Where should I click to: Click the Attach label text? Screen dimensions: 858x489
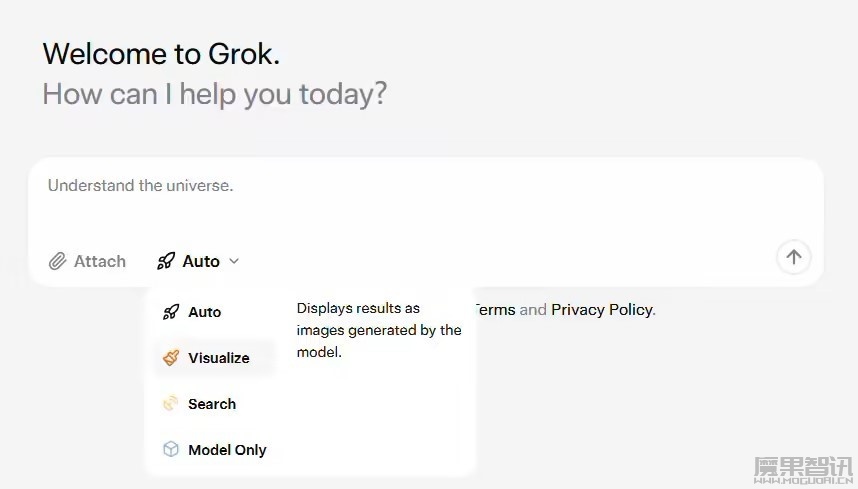[x=100, y=261]
